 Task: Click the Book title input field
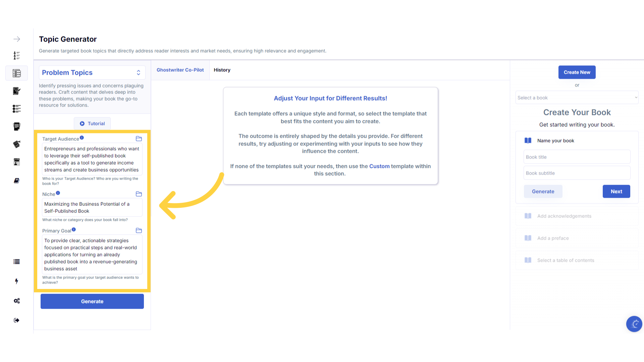tap(577, 157)
